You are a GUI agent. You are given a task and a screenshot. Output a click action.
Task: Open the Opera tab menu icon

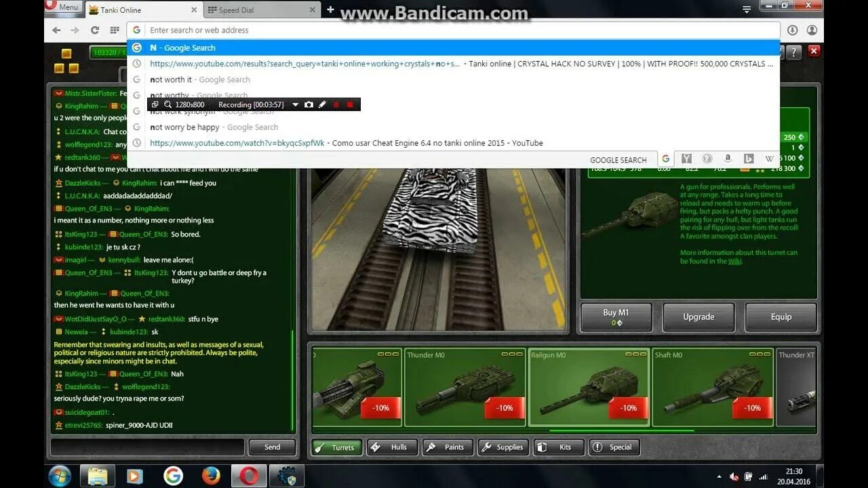pyautogui.click(x=747, y=9)
